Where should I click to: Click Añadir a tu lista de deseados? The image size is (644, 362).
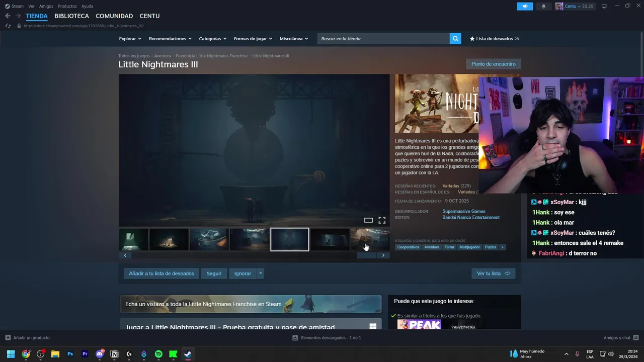(x=162, y=274)
